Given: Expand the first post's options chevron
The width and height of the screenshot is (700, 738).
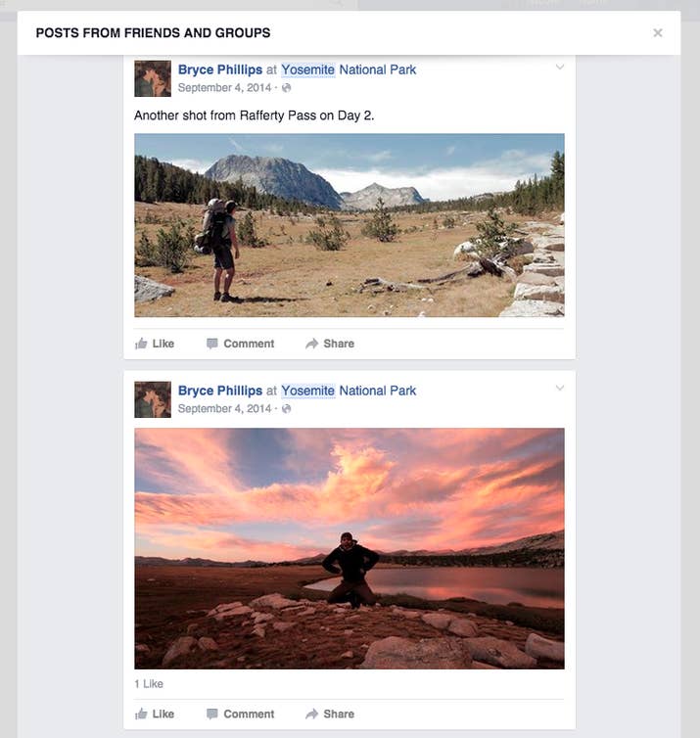Looking at the screenshot, I should (560, 68).
